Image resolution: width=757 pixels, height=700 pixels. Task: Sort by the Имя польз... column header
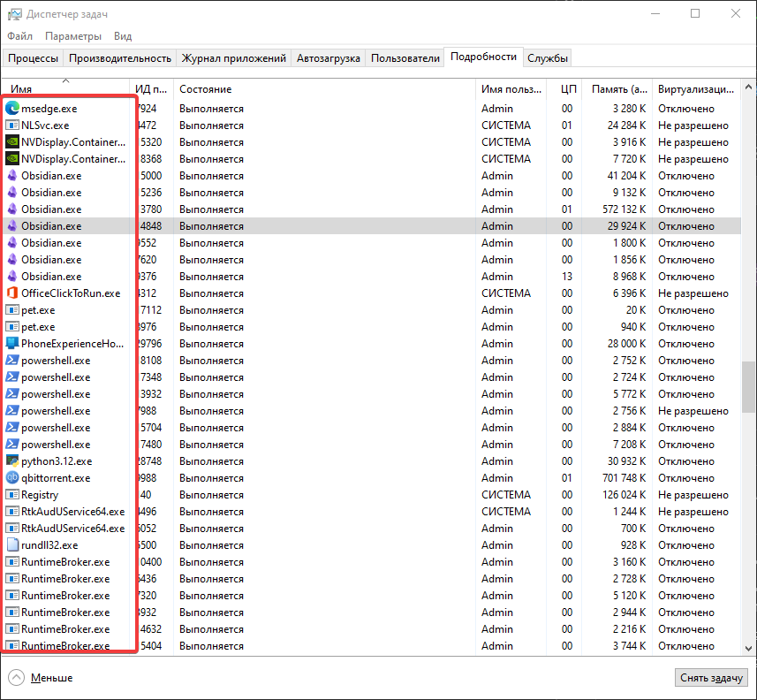[x=511, y=89]
